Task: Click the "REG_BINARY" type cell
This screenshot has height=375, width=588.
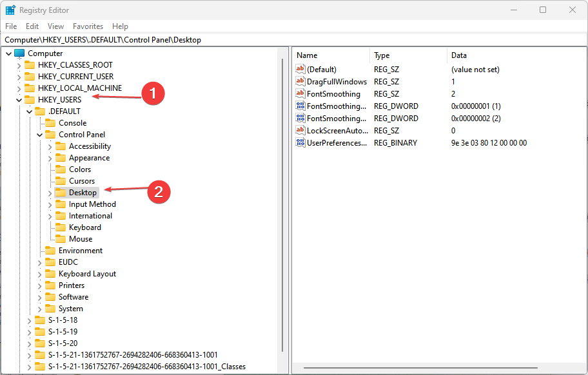Action: 395,143
